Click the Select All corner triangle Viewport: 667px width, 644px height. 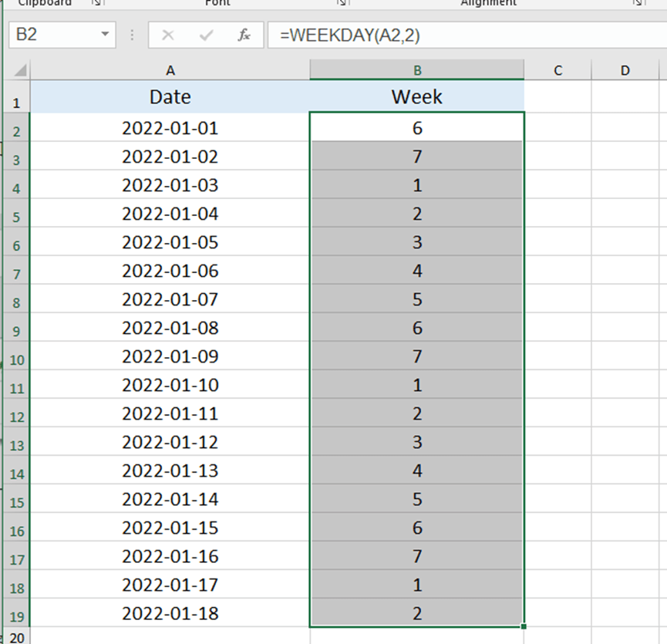[x=20, y=70]
